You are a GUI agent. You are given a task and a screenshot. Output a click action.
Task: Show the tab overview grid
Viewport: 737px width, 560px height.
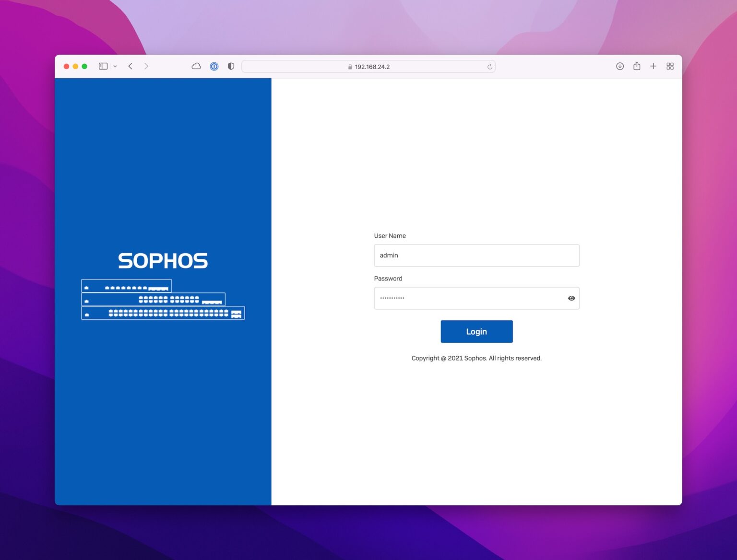(x=670, y=66)
